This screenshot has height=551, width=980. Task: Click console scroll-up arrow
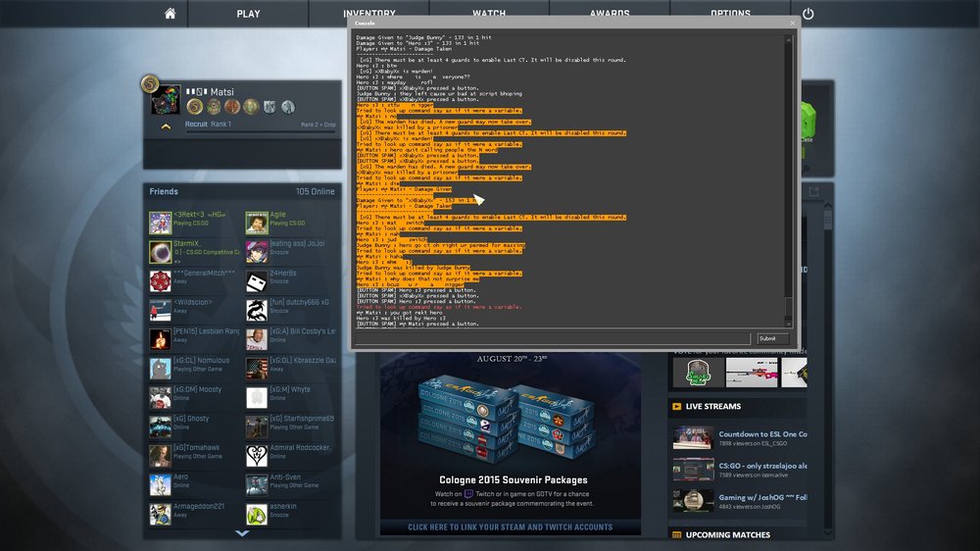[x=789, y=39]
